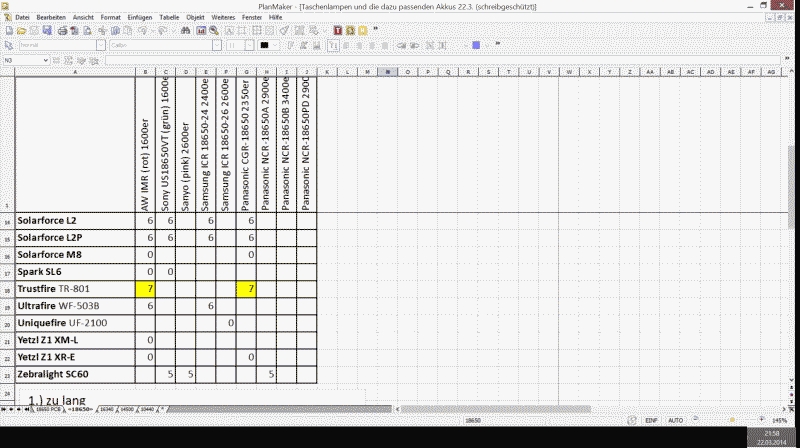800x448 pixels.
Task: Select the Uniquefire UF-2100 cell
Action: tap(75, 323)
